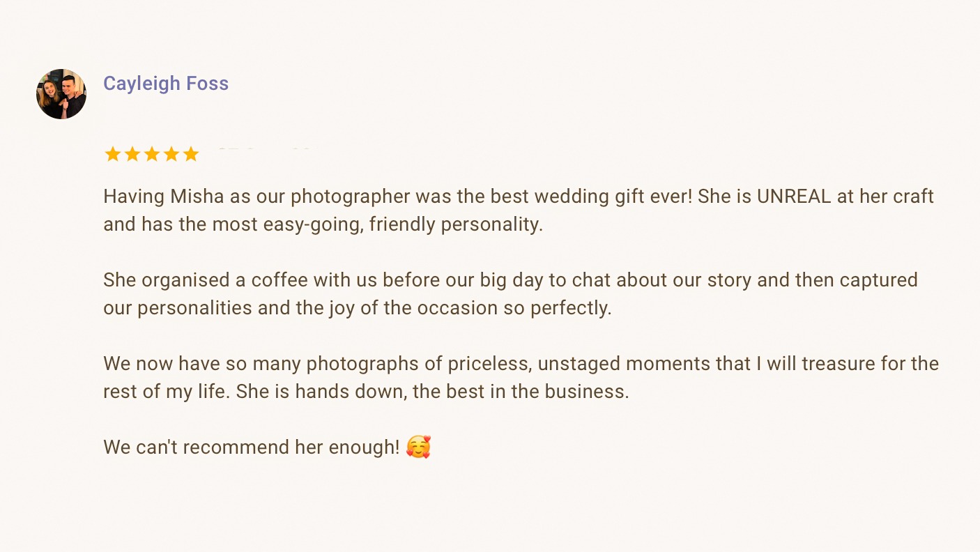
Task: Click "We can't recommend her enough!" text
Action: pyautogui.click(x=251, y=447)
